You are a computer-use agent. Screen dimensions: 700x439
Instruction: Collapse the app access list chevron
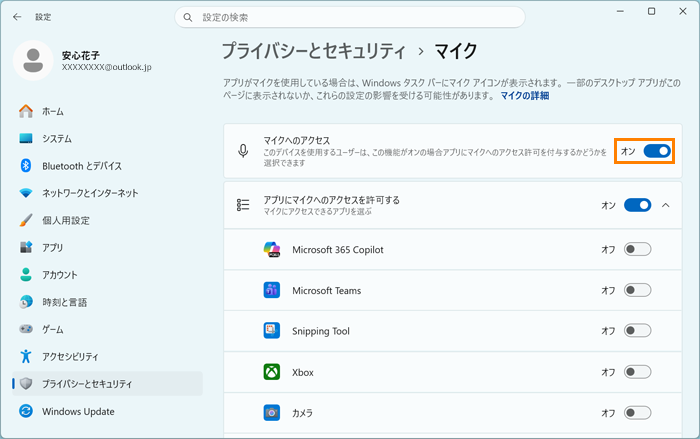(666, 205)
